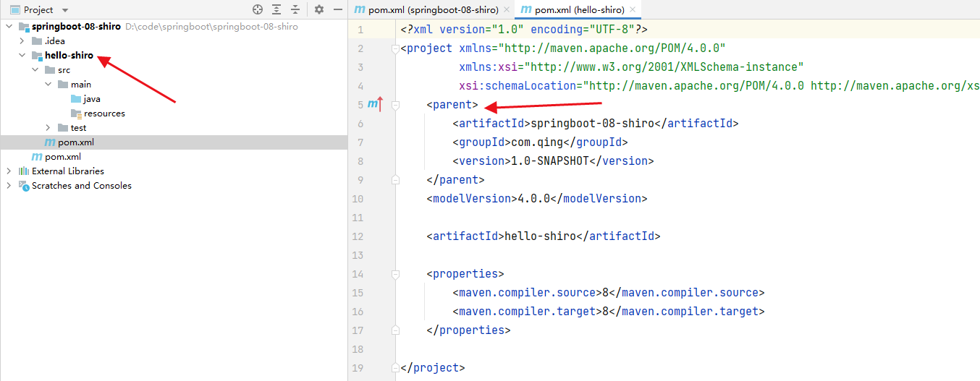Select the src folder
Image resolution: width=980 pixels, height=381 pixels.
point(64,70)
